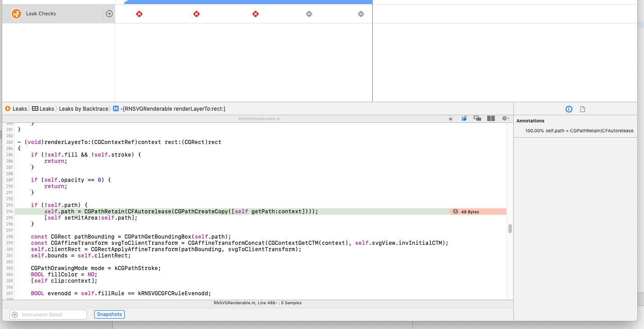This screenshot has height=329, width=644.
Task: Select the first red leak marker in timeline
Action: click(x=139, y=14)
